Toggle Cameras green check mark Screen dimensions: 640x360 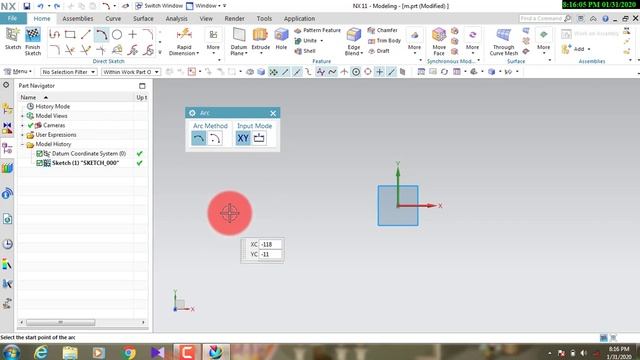click(x=31, y=125)
